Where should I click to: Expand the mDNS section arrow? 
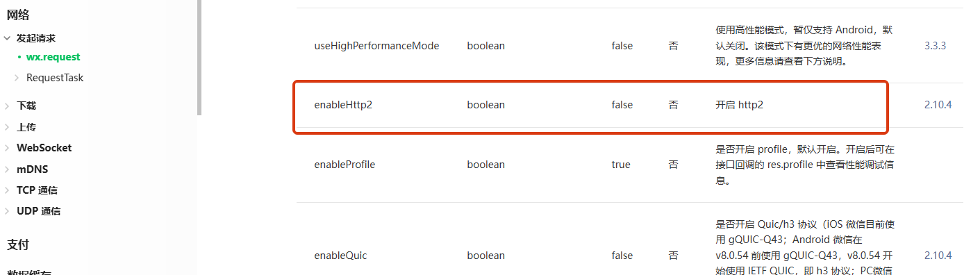(x=7, y=169)
